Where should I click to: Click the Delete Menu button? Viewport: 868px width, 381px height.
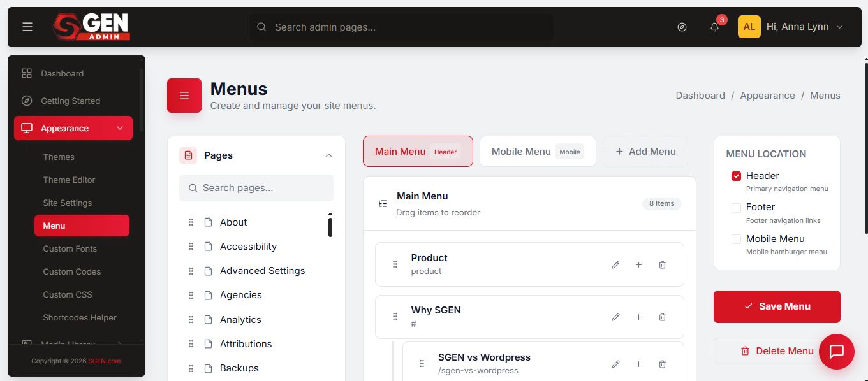tap(777, 351)
